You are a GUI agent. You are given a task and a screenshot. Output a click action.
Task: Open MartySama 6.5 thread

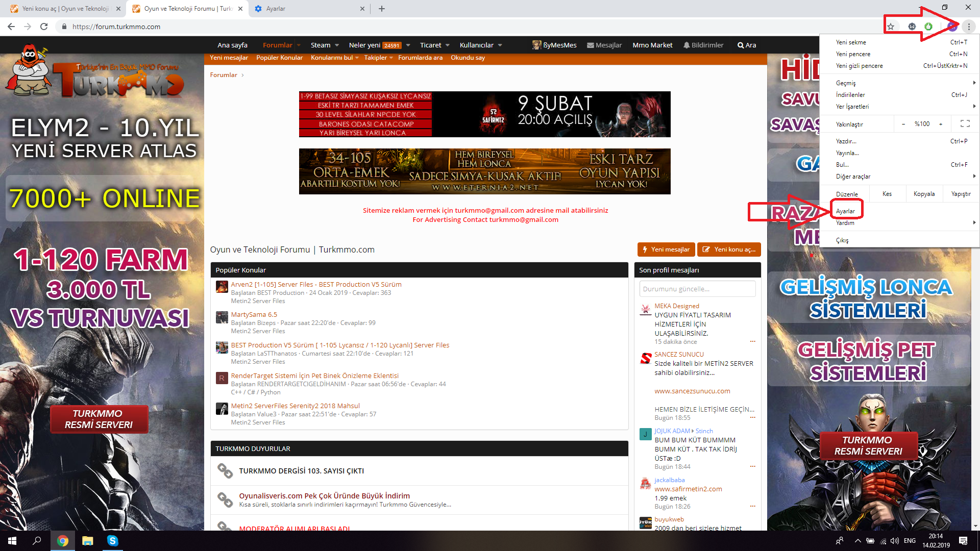coord(254,314)
